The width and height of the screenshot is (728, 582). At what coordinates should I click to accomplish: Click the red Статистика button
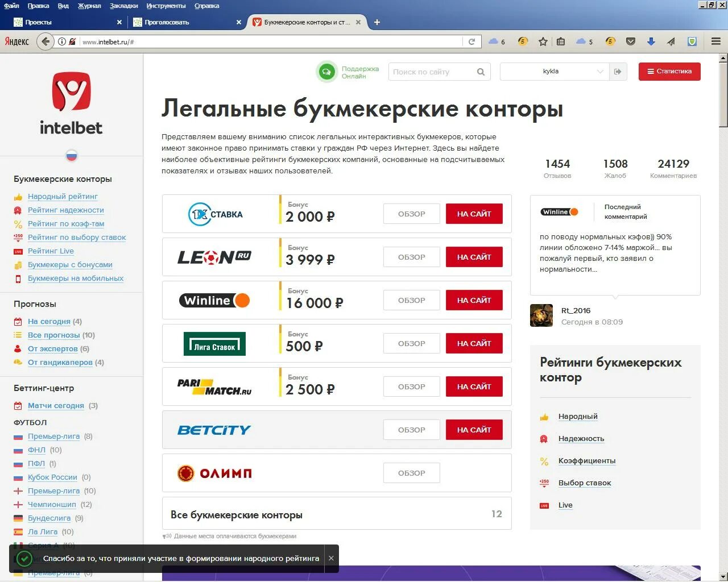[x=669, y=72]
